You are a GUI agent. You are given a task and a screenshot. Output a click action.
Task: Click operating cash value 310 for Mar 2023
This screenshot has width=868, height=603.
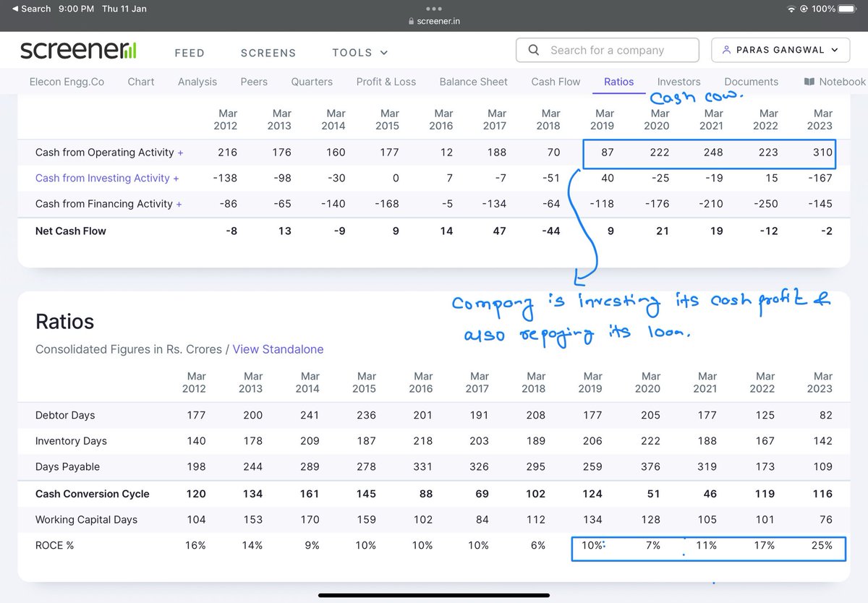click(822, 153)
